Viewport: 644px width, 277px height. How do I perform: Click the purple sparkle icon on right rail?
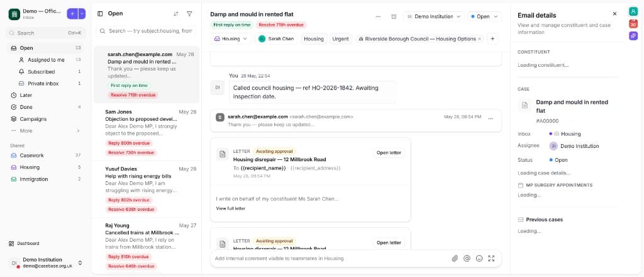point(633,36)
